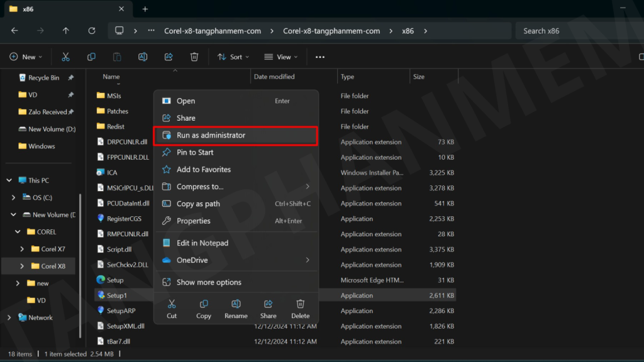Image resolution: width=644 pixels, height=362 pixels.
Task: Open the Sort dropdown in toolbar
Action: click(x=233, y=57)
